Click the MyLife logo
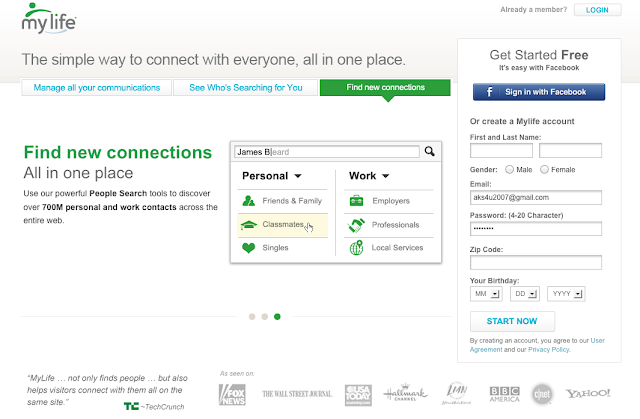Screen dimensions: 640x419 [x=49, y=18]
